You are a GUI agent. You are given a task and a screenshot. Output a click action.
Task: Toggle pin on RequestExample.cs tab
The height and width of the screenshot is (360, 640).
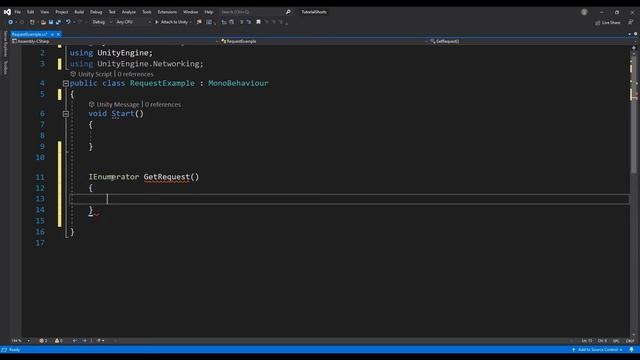coord(52,34)
